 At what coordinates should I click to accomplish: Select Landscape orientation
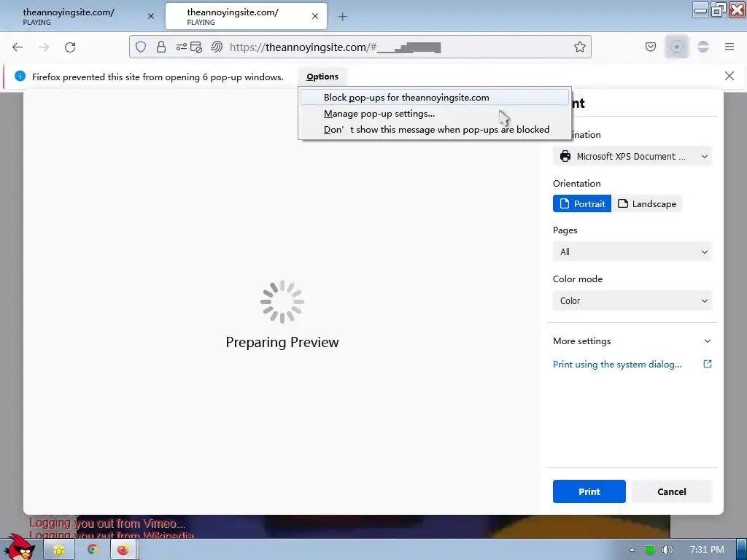click(647, 204)
